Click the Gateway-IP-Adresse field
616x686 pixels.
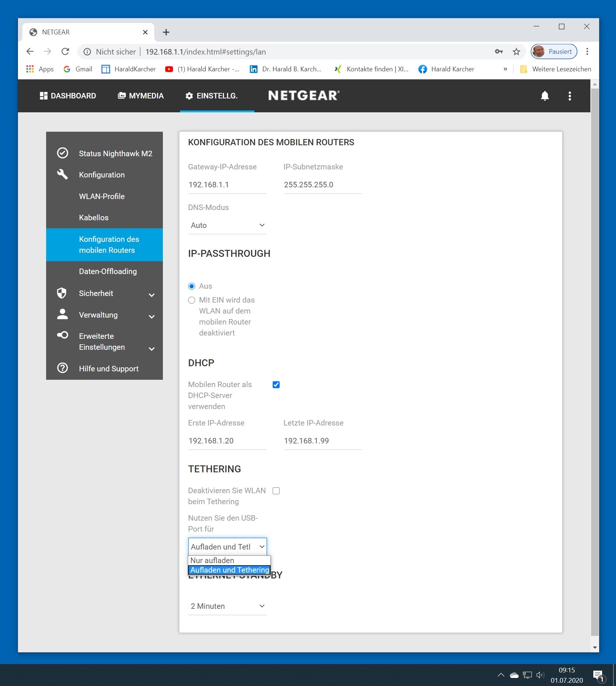click(x=227, y=185)
